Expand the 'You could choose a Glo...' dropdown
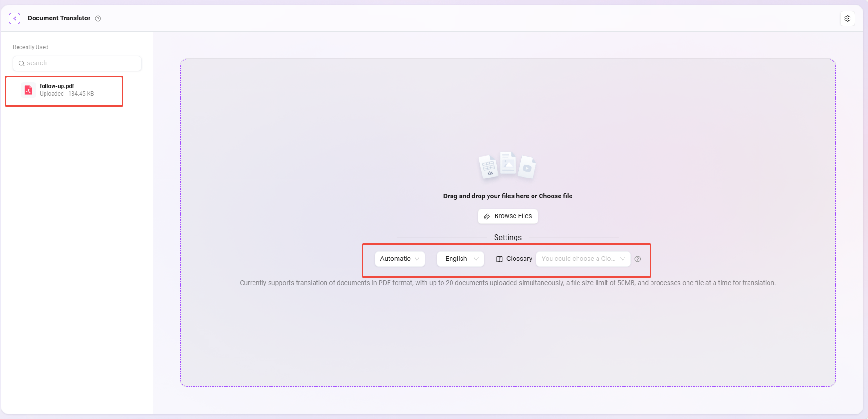This screenshot has height=419, width=868. 583,259
